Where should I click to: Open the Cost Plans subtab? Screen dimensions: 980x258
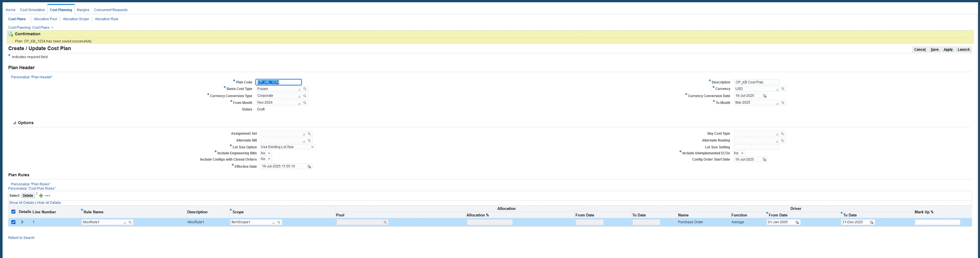coord(17,19)
